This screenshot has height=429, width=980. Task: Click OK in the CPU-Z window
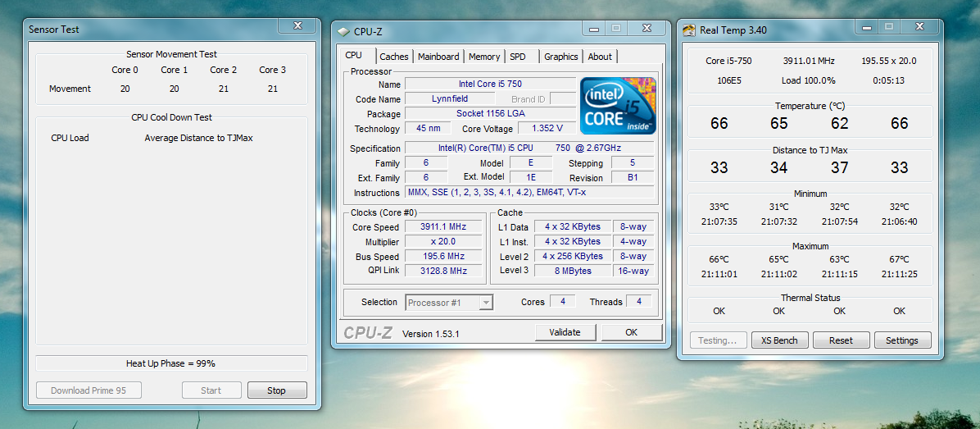tap(631, 332)
